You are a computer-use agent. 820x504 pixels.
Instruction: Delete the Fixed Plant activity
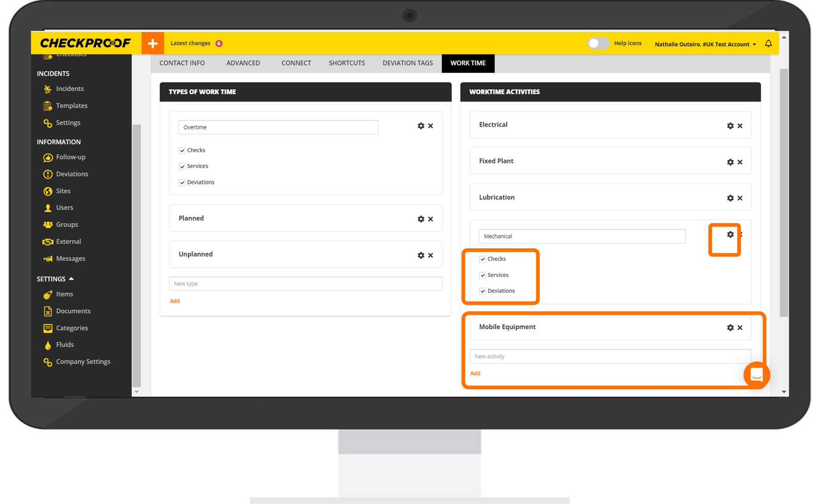point(740,162)
